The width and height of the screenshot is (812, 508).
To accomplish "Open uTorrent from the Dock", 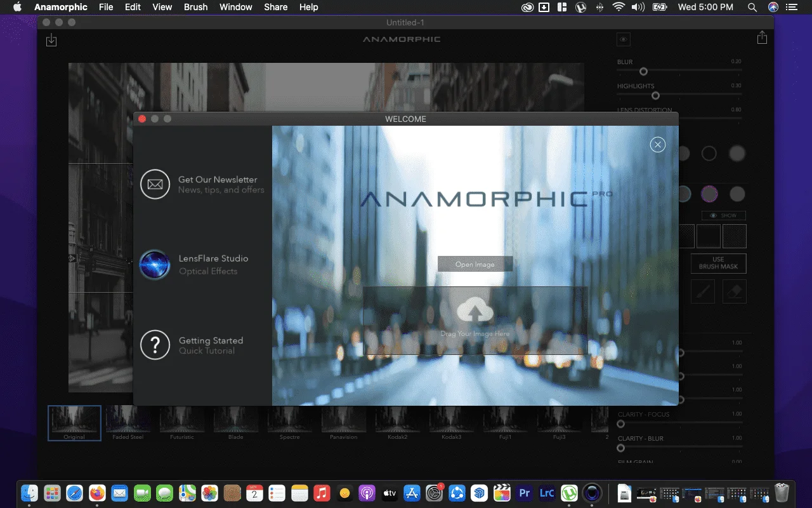I will click(x=569, y=492).
